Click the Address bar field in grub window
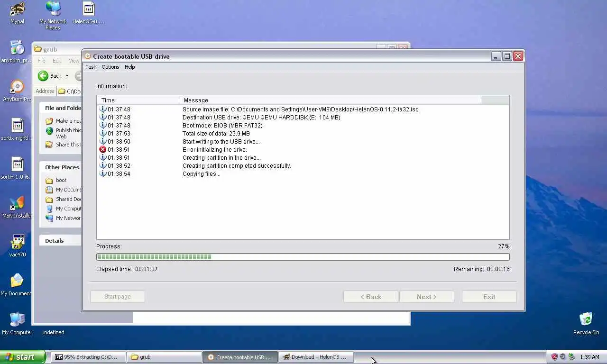607x364 pixels. [69, 91]
